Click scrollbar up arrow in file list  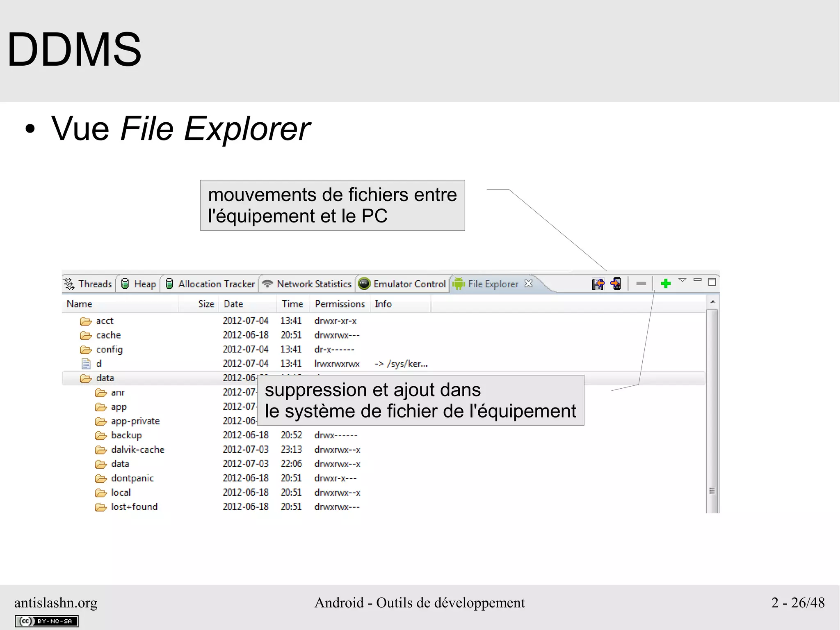click(713, 302)
